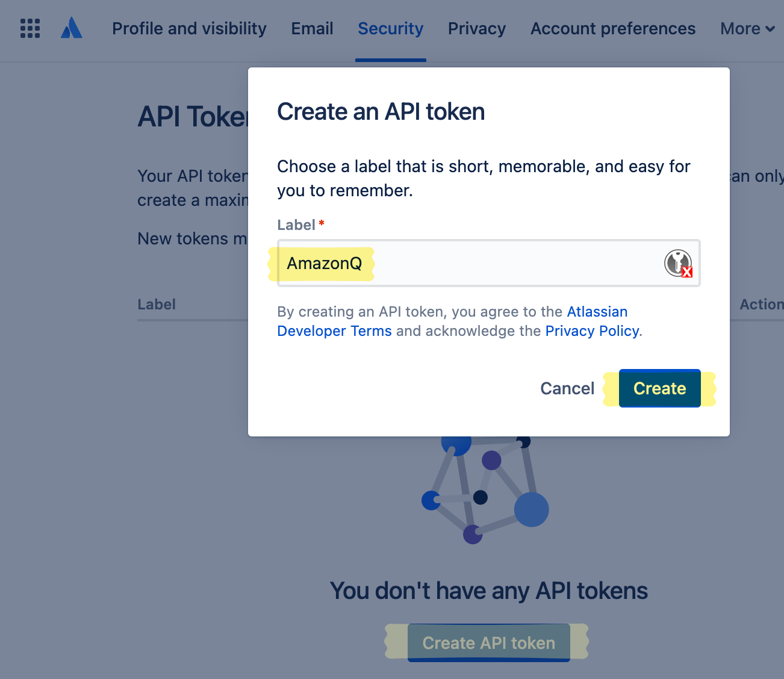Click inside the Label input containing AmazonQ

click(x=482, y=263)
